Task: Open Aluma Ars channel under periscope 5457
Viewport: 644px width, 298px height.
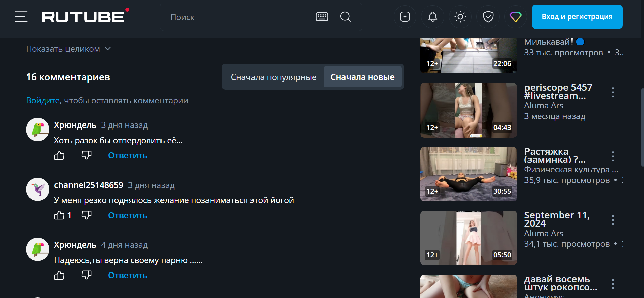Action: coord(544,106)
